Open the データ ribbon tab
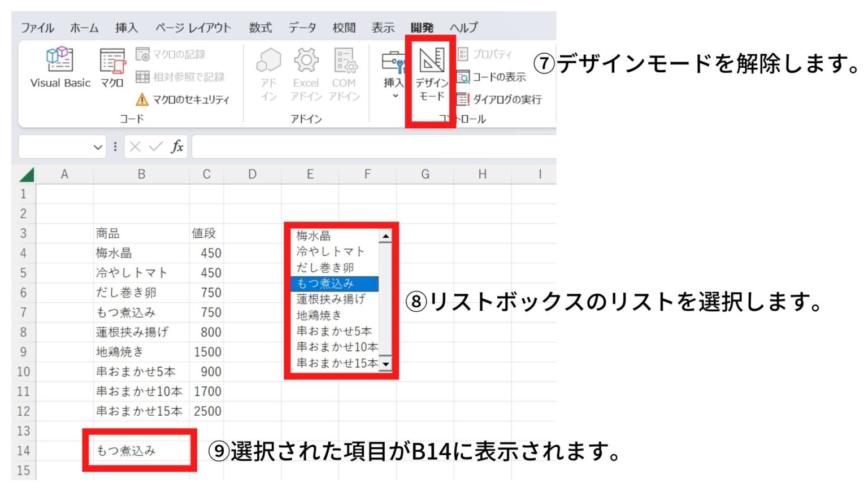This screenshot has width=868, height=488. [303, 27]
